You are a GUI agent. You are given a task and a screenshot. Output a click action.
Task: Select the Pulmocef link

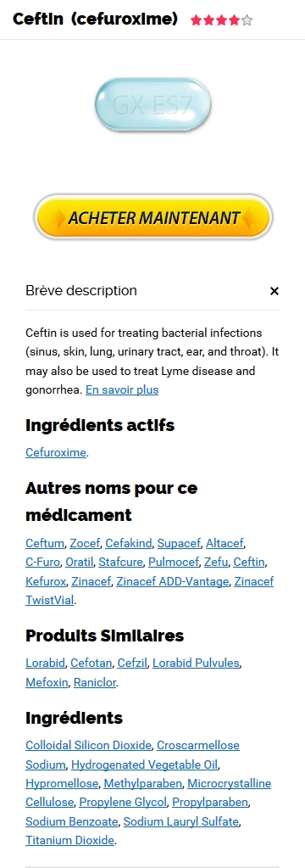[x=173, y=562]
